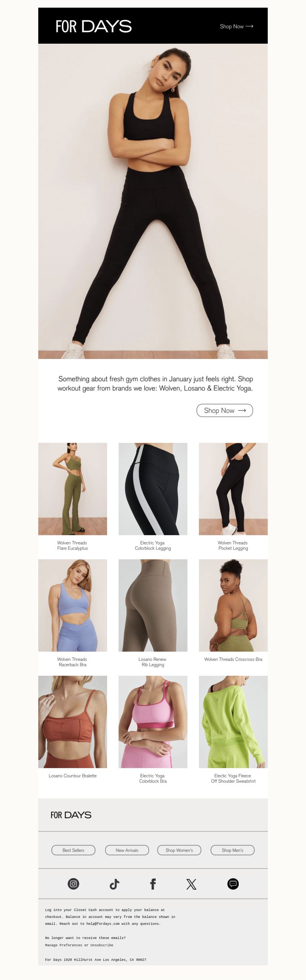Visit the Facebook page icon
This screenshot has height=980, width=306.
[153, 884]
